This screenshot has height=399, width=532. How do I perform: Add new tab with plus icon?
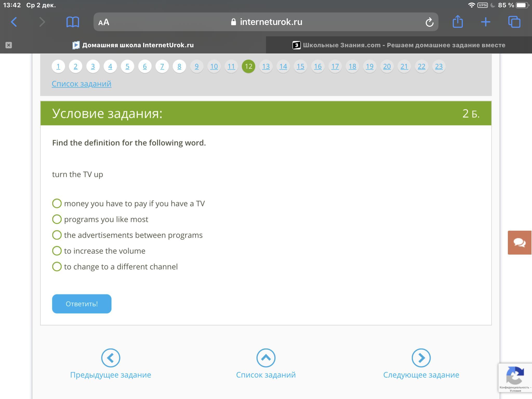click(486, 22)
